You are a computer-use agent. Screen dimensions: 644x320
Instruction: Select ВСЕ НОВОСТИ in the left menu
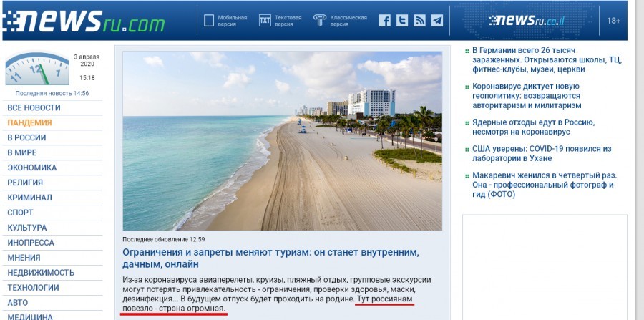[x=34, y=107]
